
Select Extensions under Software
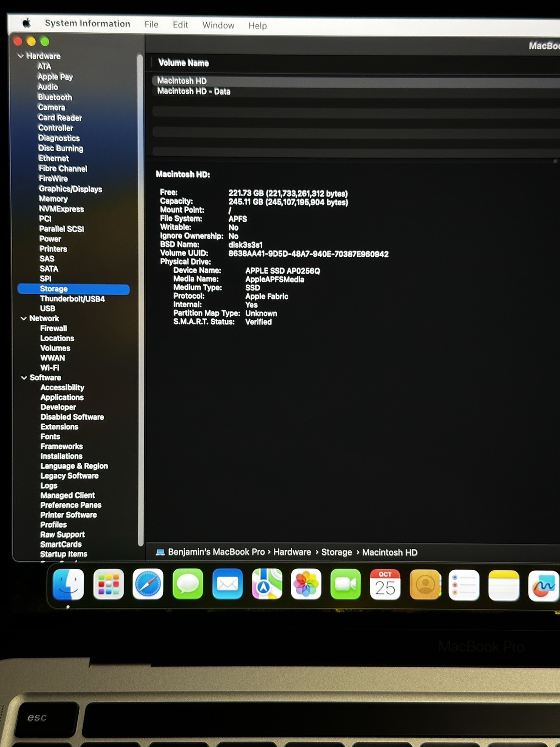pyautogui.click(x=59, y=427)
